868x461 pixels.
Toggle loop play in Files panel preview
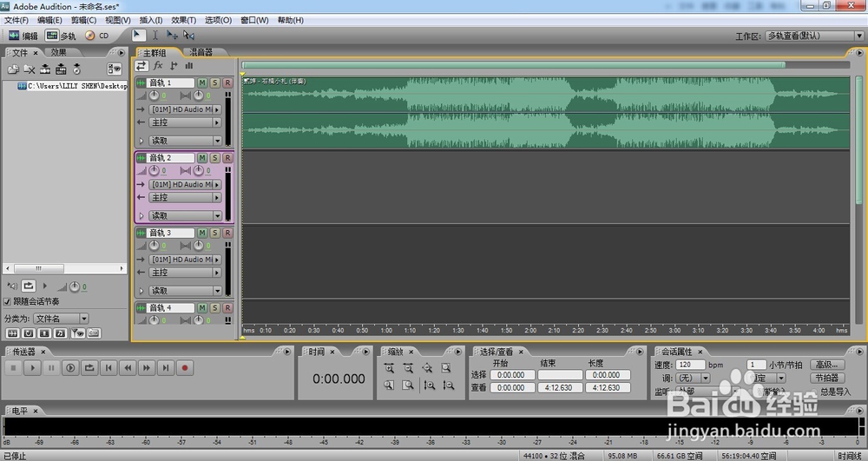pos(29,286)
